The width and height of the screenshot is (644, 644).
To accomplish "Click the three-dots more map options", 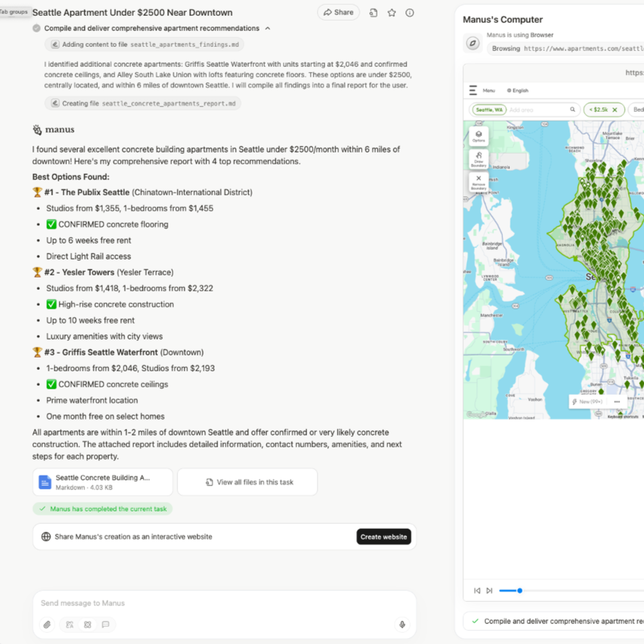I will coord(617,402).
